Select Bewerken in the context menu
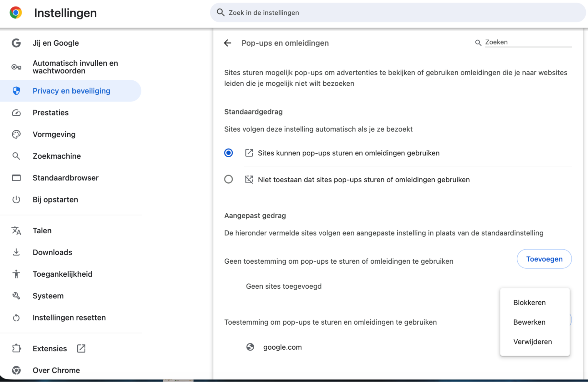This screenshot has height=382, width=588. 529,322
